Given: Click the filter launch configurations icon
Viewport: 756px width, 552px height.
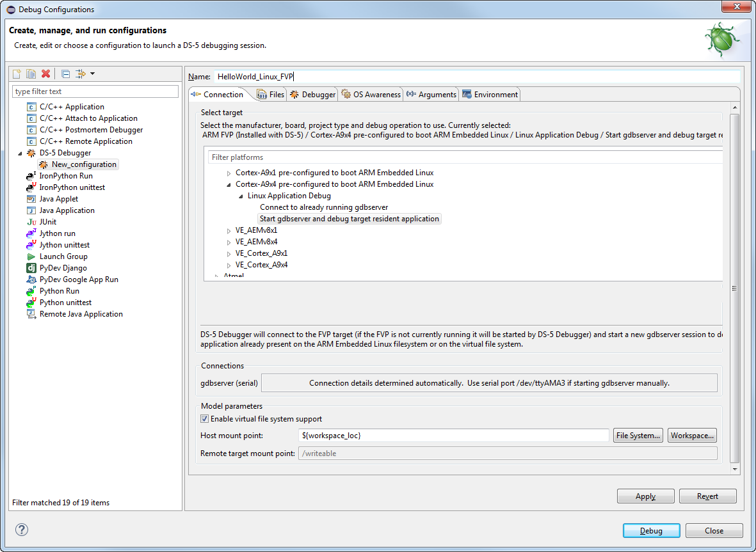Looking at the screenshot, I should [80, 74].
